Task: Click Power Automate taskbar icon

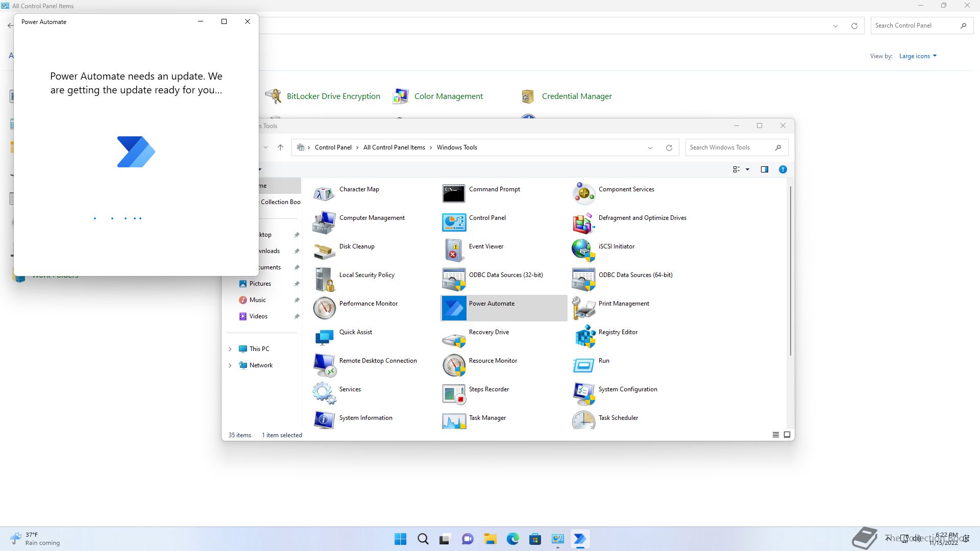Action: [580, 539]
